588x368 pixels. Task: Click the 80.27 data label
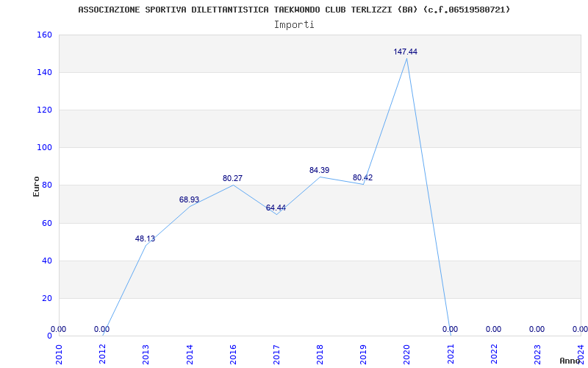pos(232,178)
